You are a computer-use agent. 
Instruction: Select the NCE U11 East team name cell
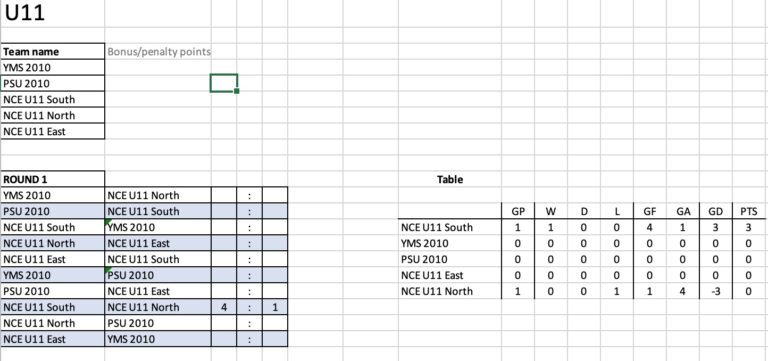tap(52, 131)
